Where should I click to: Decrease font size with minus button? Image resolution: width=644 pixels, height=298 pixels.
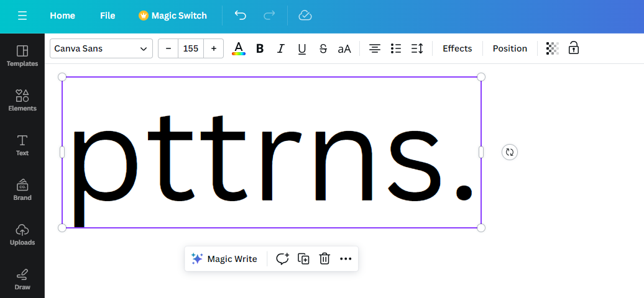[168, 48]
